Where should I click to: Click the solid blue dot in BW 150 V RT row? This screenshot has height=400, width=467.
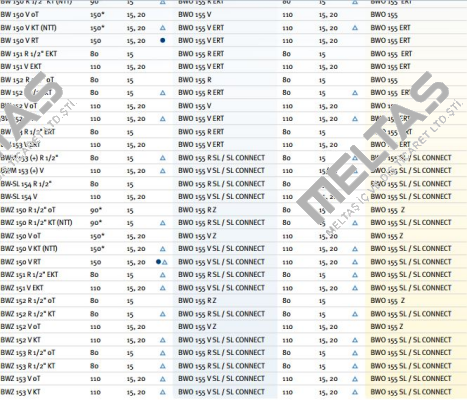(162, 40)
